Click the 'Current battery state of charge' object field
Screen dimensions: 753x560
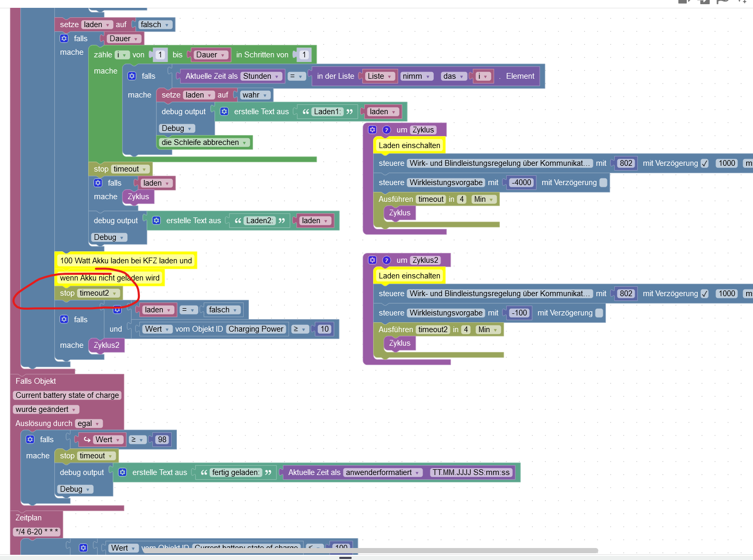coord(67,395)
